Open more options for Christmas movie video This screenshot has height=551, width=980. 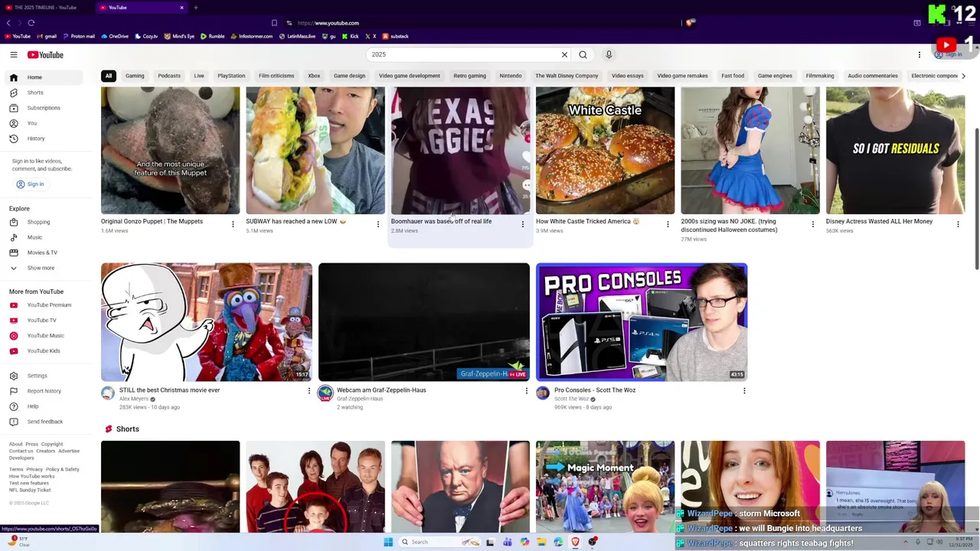click(309, 391)
